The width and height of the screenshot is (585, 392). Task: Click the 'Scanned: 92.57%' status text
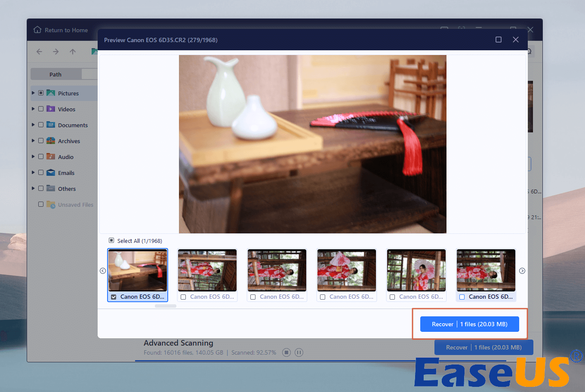coord(254,352)
